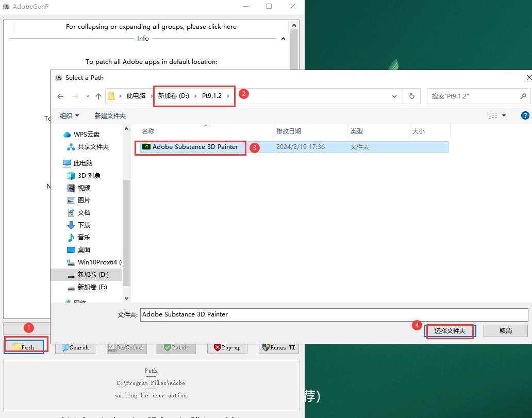Viewport: 532px width, 418px height.
Task: Click the search magnifier icon
Action: [523, 96]
